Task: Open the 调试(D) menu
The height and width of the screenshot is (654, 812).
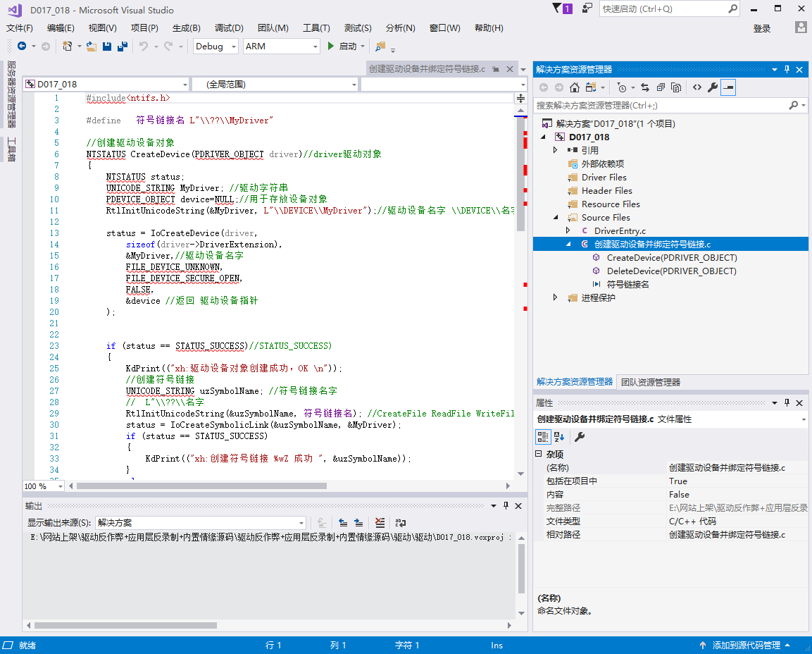Action: click(x=229, y=28)
